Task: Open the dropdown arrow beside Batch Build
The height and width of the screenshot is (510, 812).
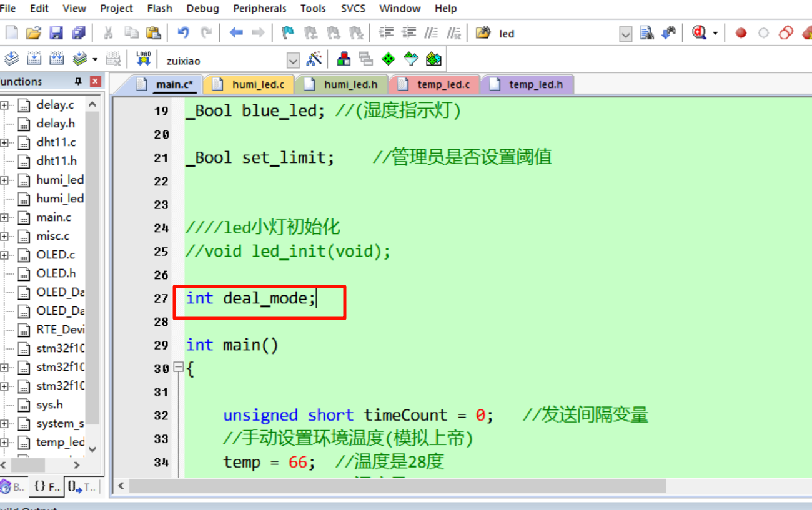Action: [x=95, y=59]
